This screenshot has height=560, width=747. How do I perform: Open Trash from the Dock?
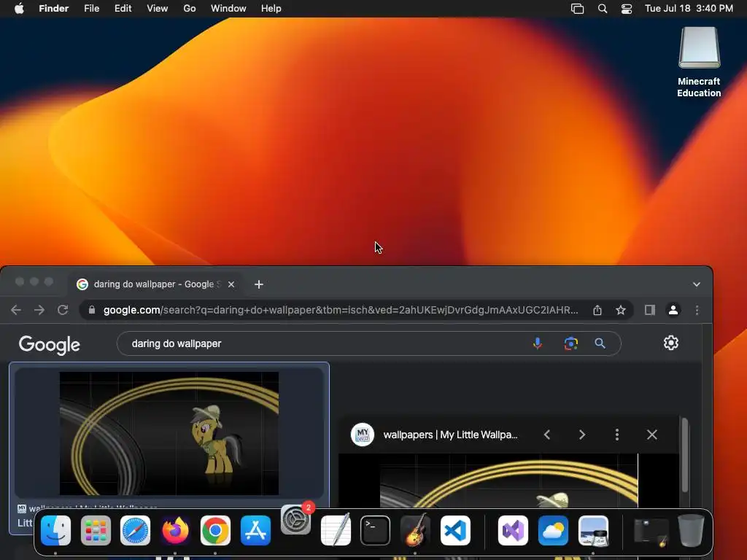tap(691, 531)
